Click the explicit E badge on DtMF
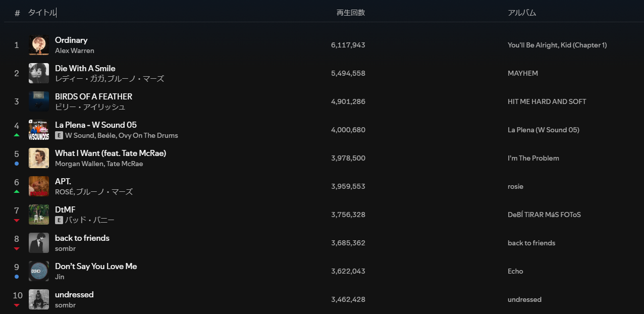The width and height of the screenshot is (644, 314). (x=59, y=220)
